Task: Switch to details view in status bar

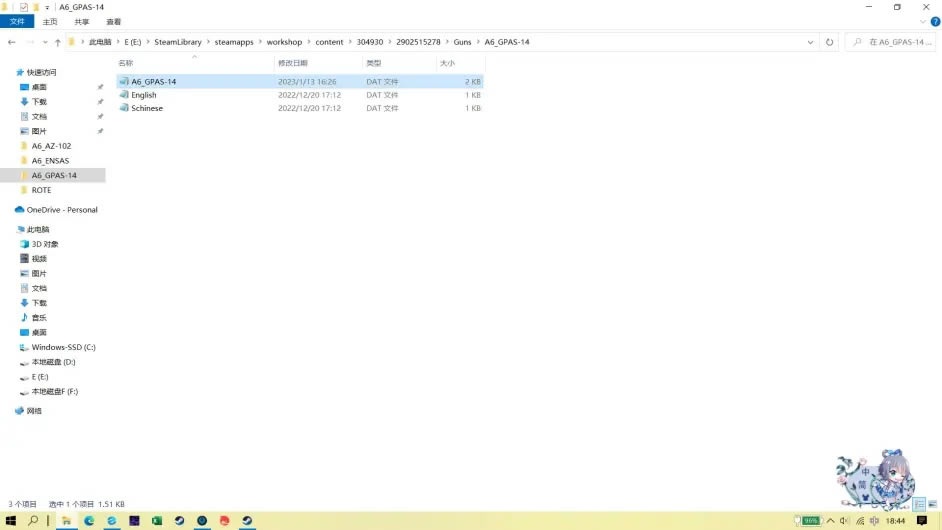Action: (918, 503)
